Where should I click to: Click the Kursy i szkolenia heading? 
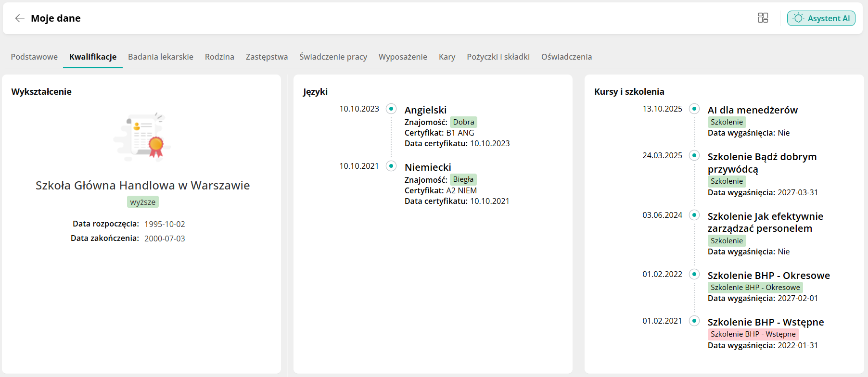coord(629,92)
